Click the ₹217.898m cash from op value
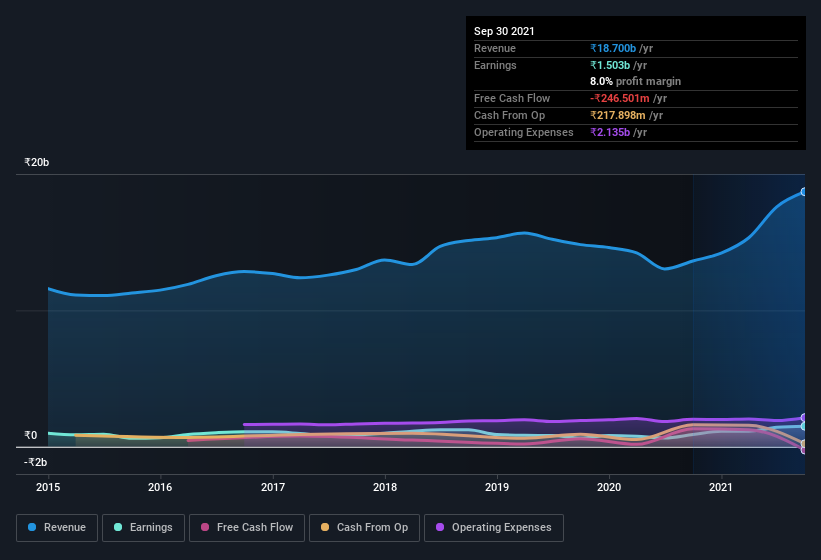Viewport: 821px width, 560px height. 617,115
